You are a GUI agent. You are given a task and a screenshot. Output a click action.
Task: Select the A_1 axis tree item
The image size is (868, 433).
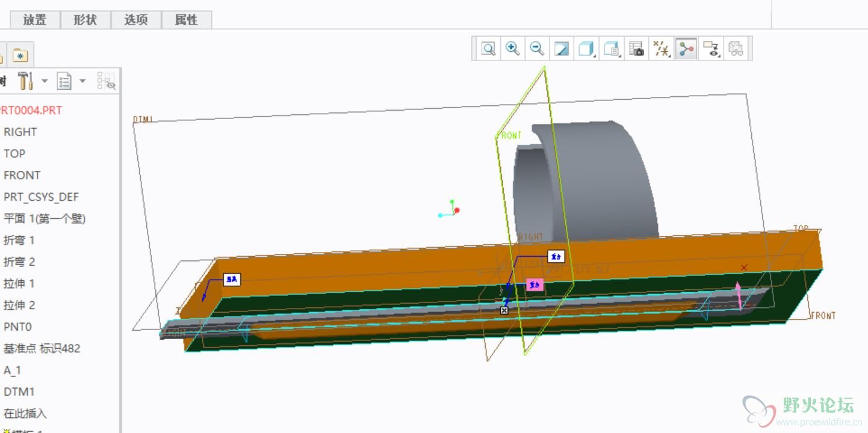12,370
